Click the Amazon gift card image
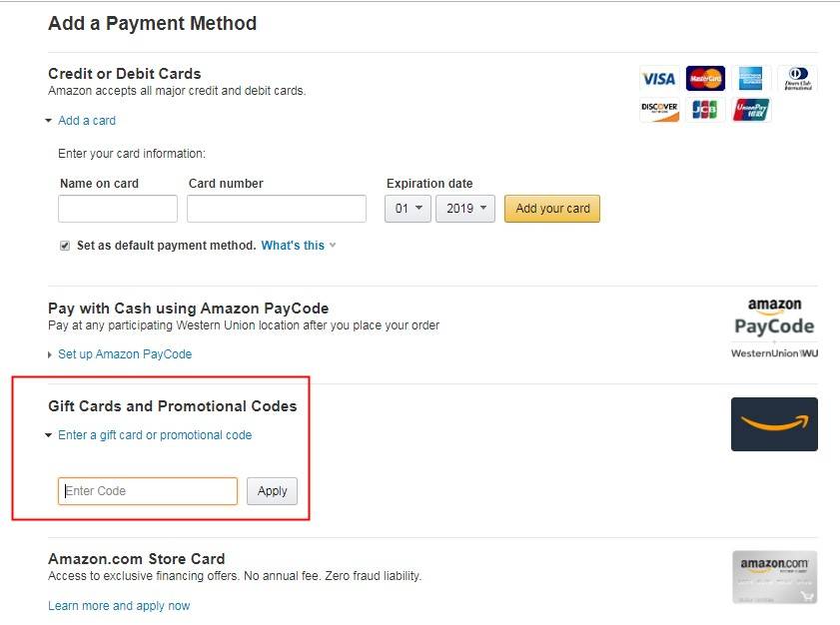 pos(774,424)
